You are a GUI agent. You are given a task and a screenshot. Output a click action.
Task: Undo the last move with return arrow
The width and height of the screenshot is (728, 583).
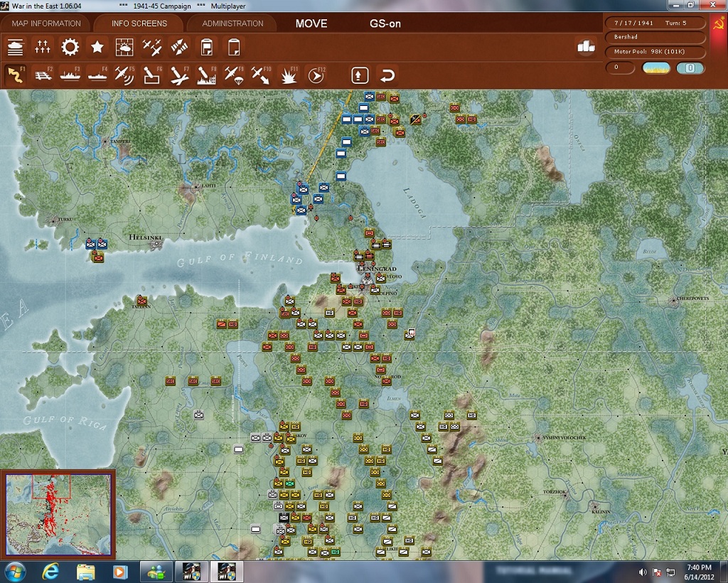pyautogui.click(x=387, y=75)
